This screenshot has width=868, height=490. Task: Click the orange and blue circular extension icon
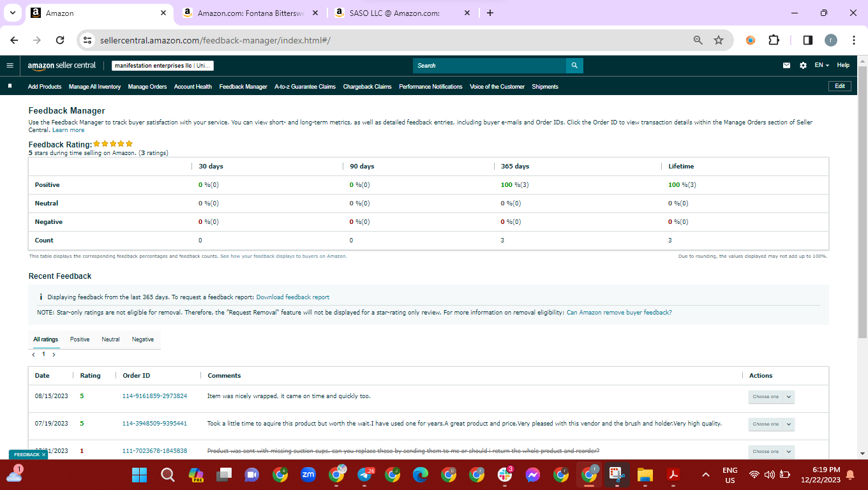751,40
